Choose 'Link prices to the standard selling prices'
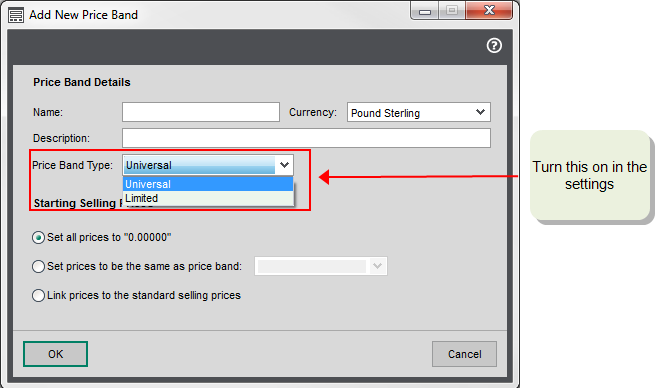 38,295
